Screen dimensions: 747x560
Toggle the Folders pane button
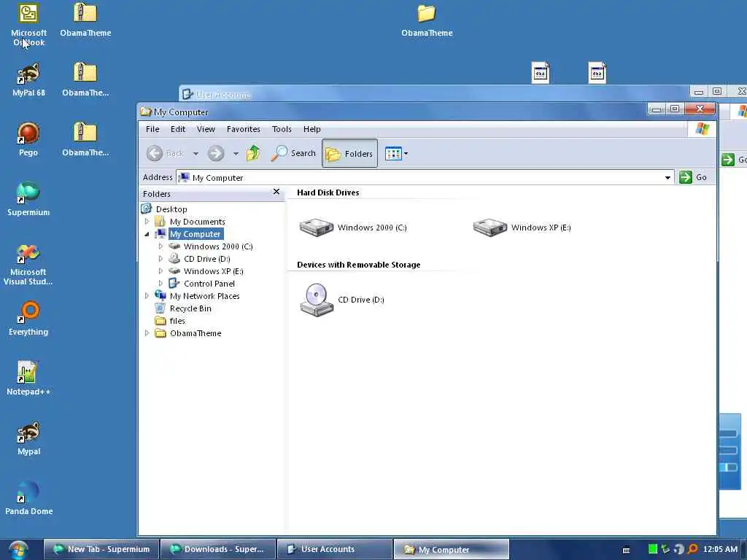[349, 153]
